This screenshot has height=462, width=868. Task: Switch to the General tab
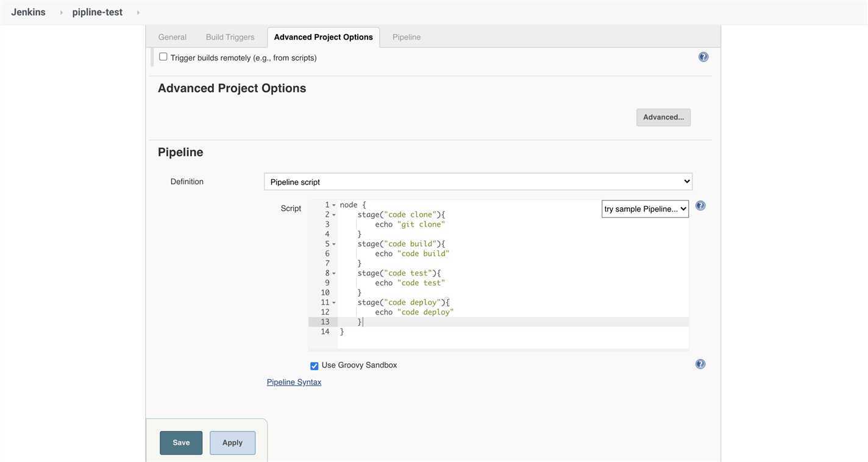173,37
